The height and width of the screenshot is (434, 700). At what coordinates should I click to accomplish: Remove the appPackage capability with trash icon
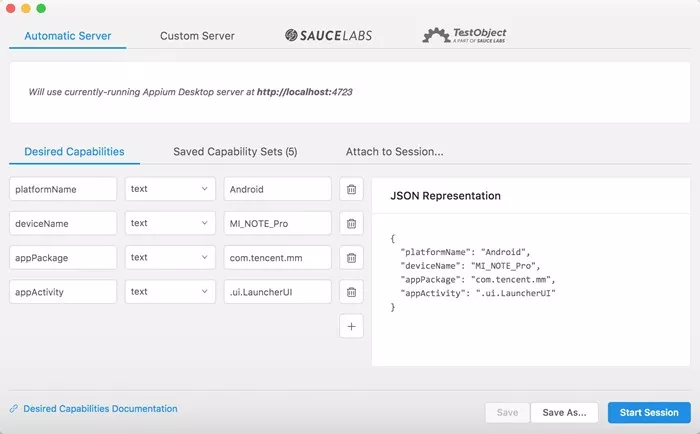point(351,258)
